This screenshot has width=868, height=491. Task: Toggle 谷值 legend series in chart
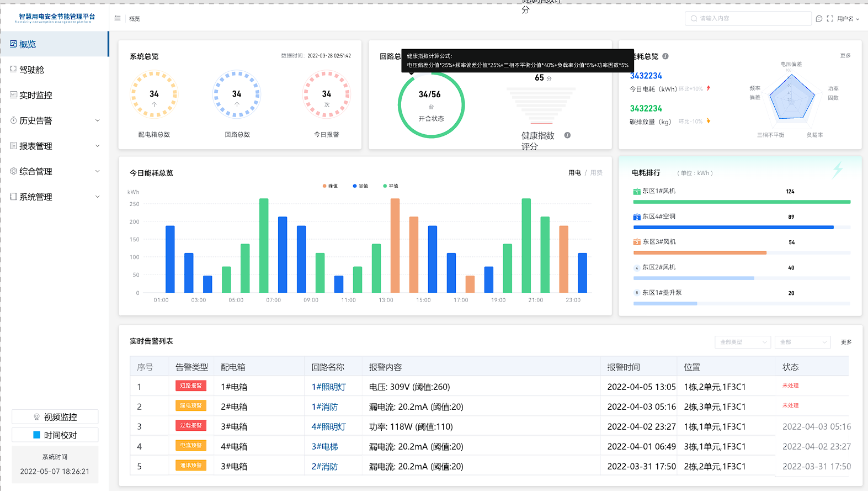coord(360,186)
